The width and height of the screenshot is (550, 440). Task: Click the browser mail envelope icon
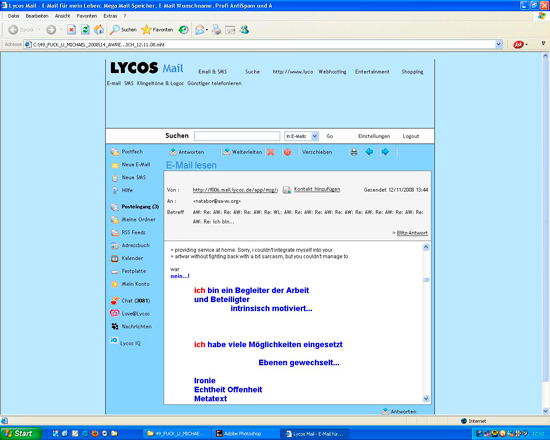pyautogui.click(x=200, y=30)
